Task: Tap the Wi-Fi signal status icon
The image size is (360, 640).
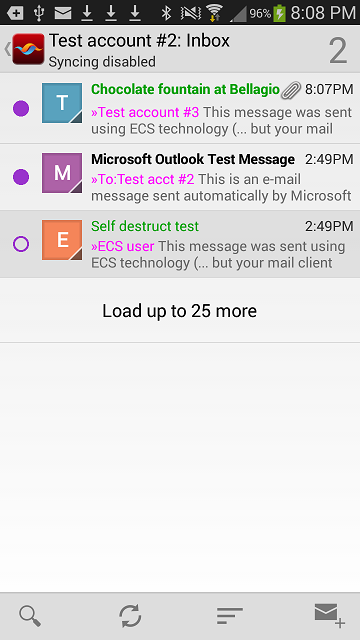Action: (214, 12)
